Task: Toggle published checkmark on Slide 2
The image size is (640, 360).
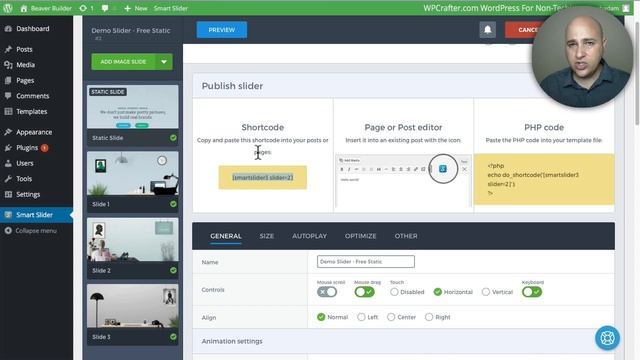Action: 173,270
